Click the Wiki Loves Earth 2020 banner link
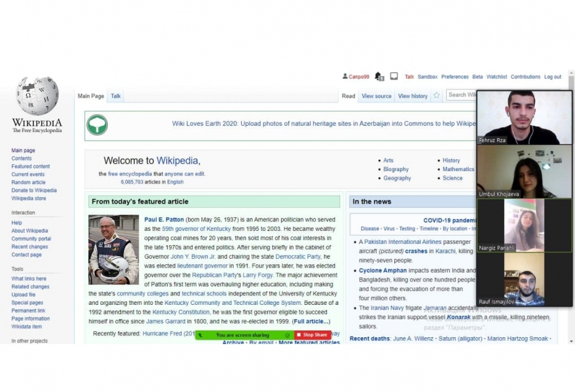575x392 pixels. 324,124
